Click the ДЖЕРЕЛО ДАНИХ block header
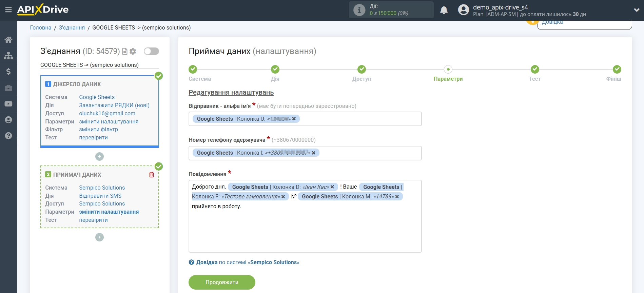The height and width of the screenshot is (293, 644). pyautogui.click(x=77, y=84)
